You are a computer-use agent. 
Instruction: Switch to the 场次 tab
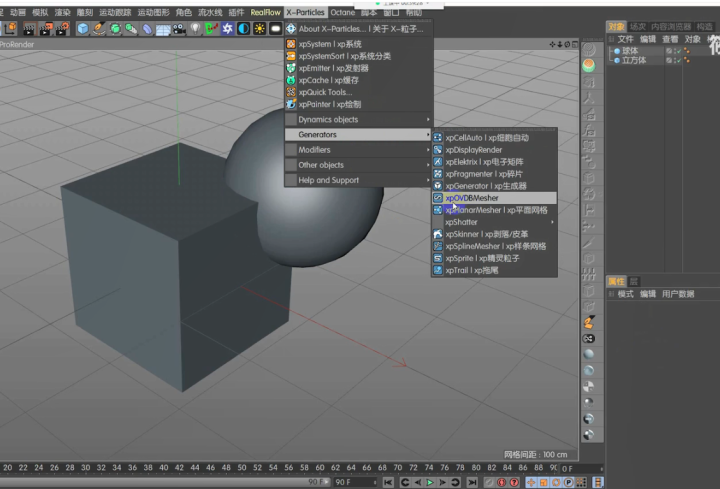pos(637,27)
